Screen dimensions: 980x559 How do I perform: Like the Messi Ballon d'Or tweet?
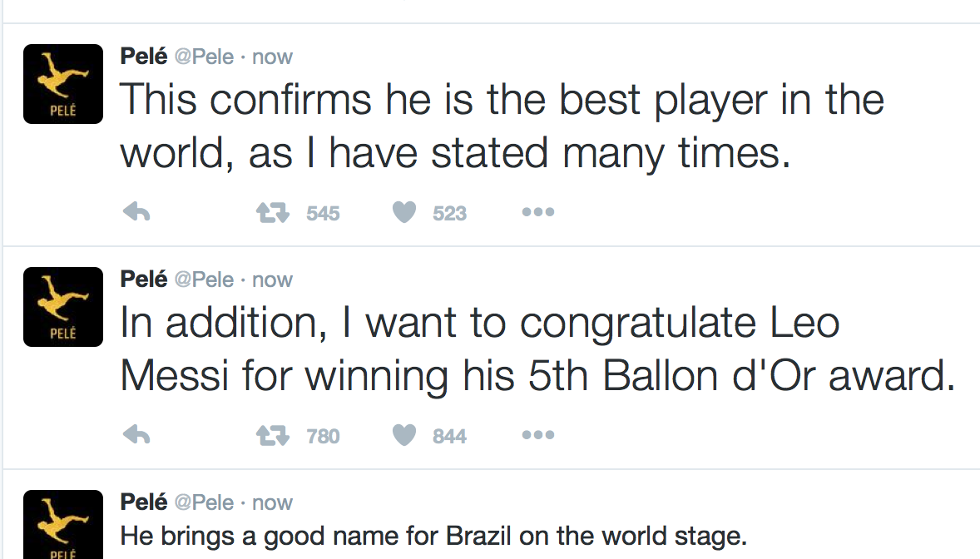(403, 436)
